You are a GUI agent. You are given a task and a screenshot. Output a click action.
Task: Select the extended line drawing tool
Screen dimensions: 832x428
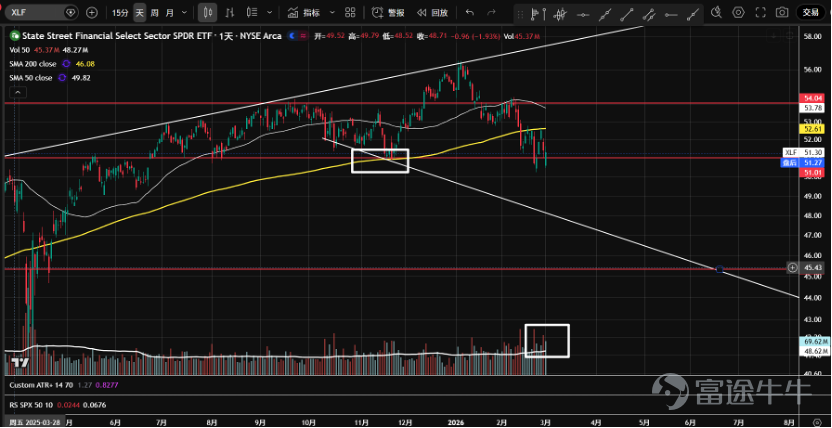(604, 15)
